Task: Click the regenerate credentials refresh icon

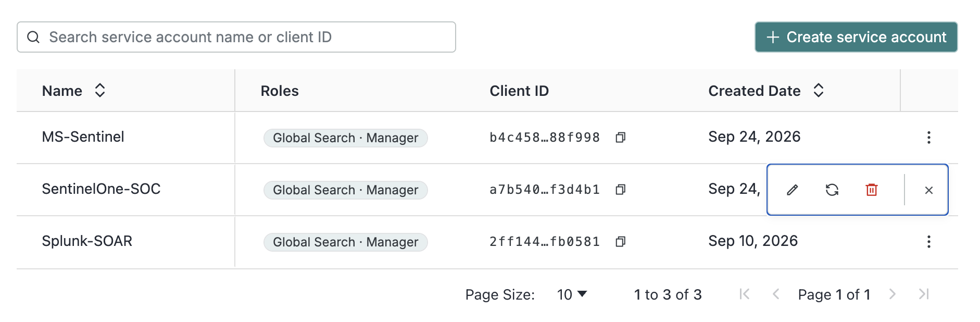Action: pyautogui.click(x=832, y=190)
